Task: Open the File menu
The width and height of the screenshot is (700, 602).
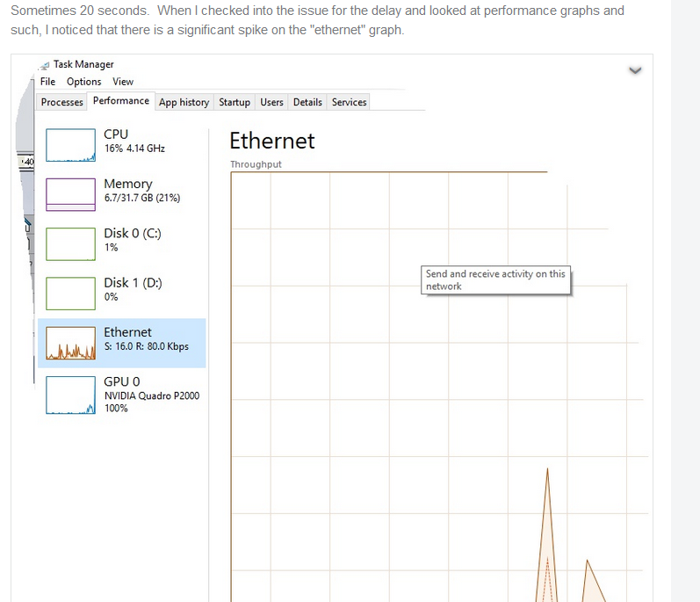Action: [x=47, y=82]
